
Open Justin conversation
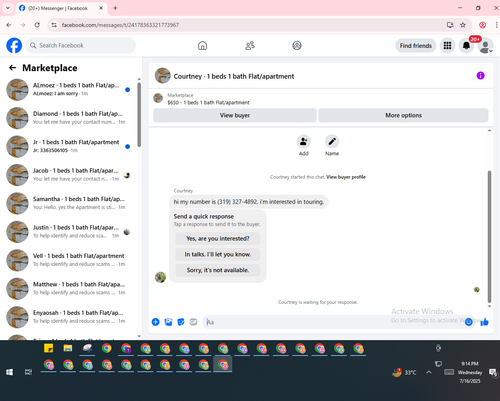pos(68,232)
